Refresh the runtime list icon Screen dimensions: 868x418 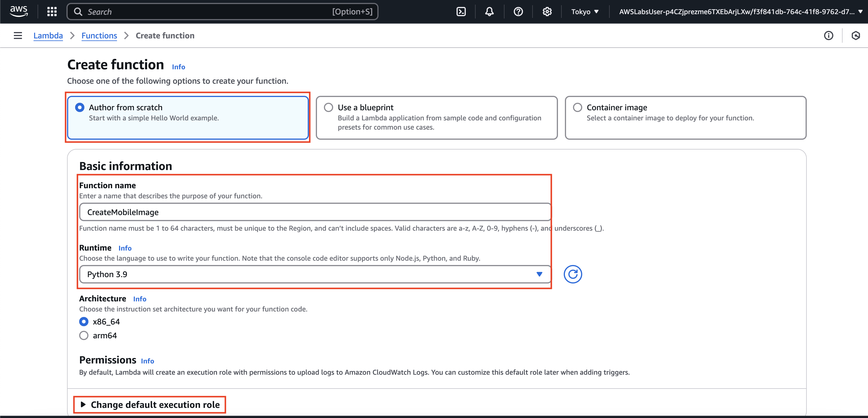pos(572,274)
